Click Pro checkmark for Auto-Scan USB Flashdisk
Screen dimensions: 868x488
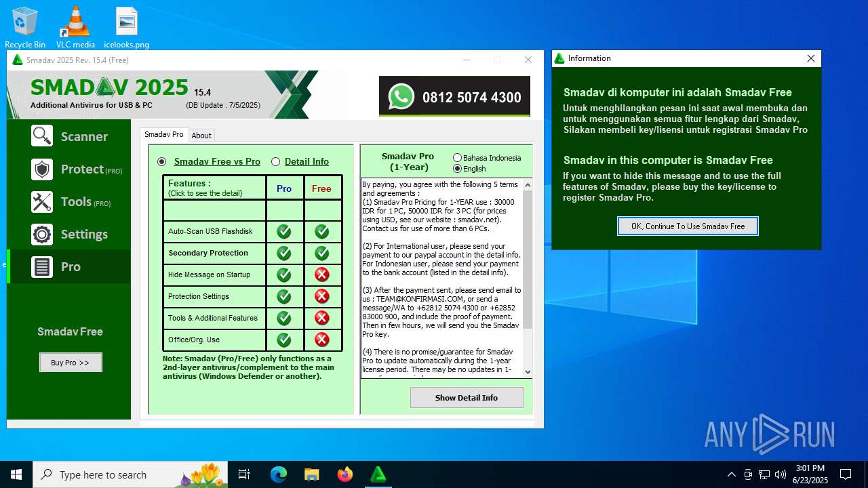click(x=284, y=231)
